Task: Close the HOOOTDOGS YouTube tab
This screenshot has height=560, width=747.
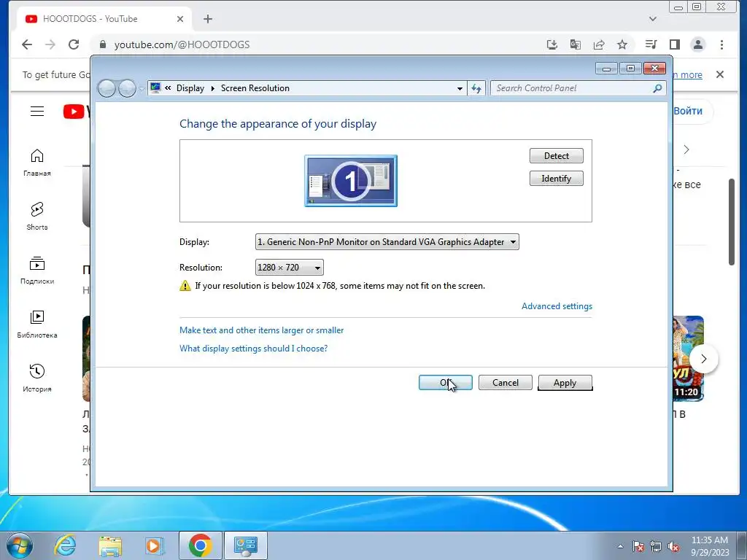Action: click(180, 19)
